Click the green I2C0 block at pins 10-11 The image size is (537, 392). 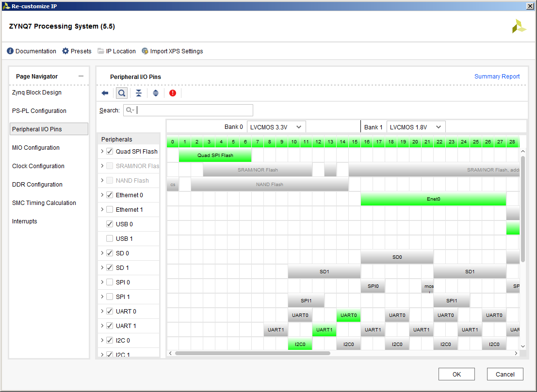[300, 345]
